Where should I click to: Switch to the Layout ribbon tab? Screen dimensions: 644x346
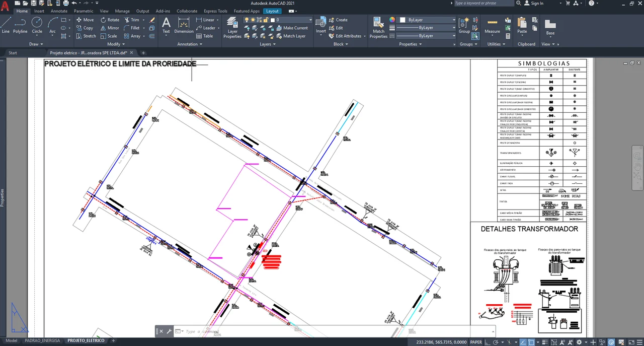(x=272, y=11)
